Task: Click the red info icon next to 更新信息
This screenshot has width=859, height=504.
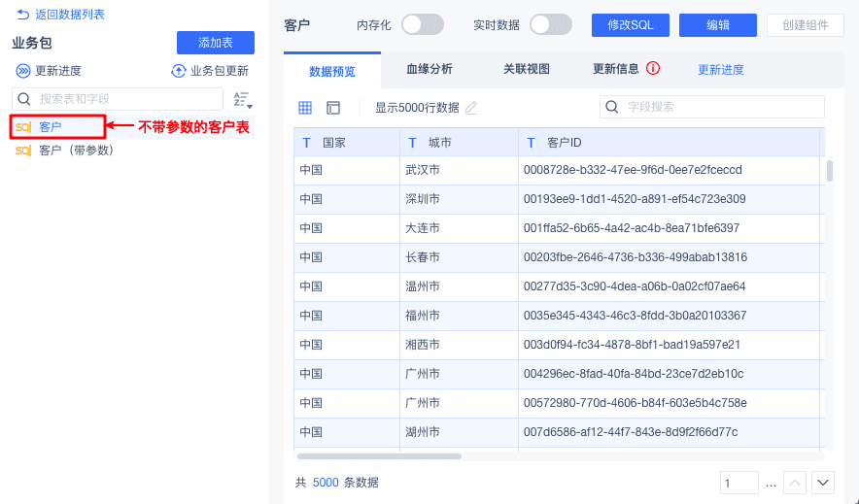Action: point(653,68)
